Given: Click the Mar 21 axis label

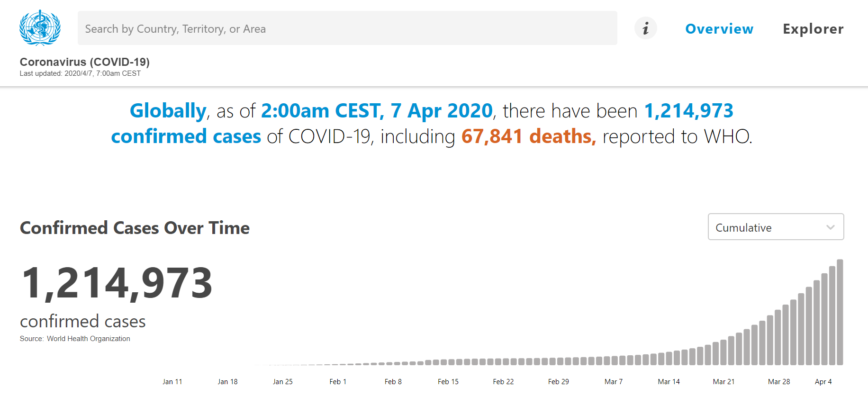Looking at the screenshot, I should point(723,382).
